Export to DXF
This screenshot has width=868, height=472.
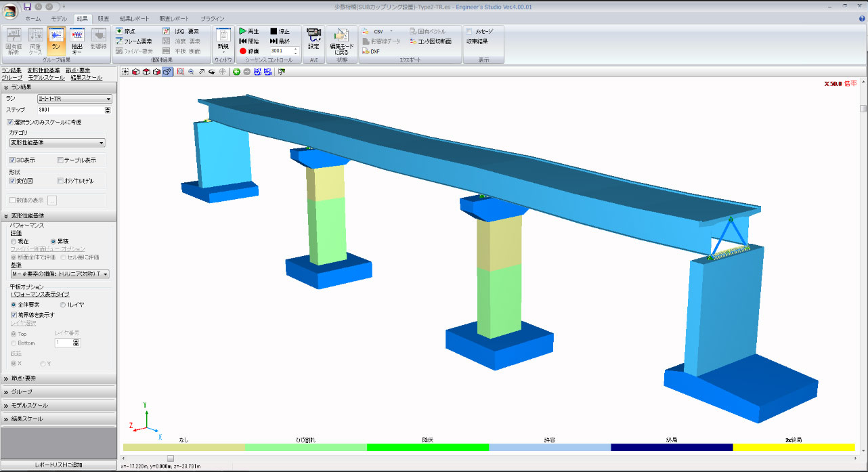click(371, 51)
